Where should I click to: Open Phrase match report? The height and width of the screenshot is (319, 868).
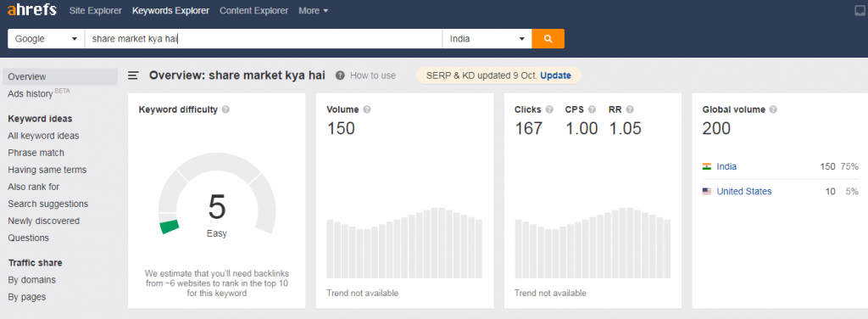36,153
